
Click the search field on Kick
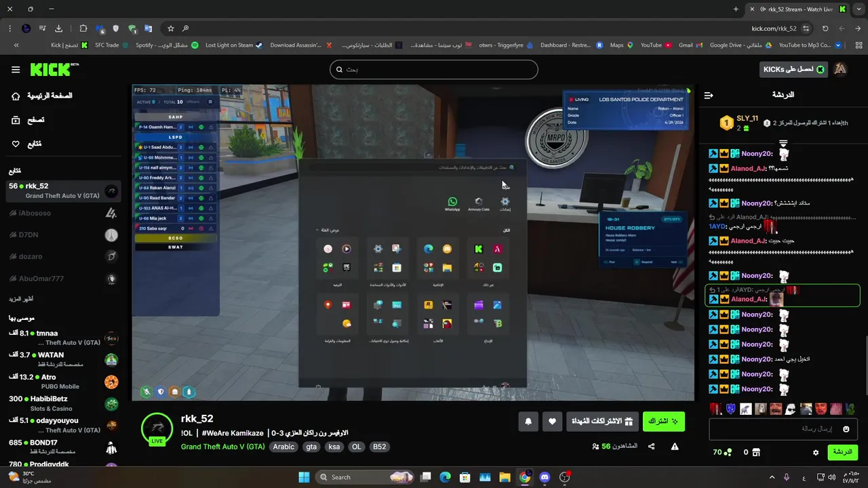(x=434, y=69)
